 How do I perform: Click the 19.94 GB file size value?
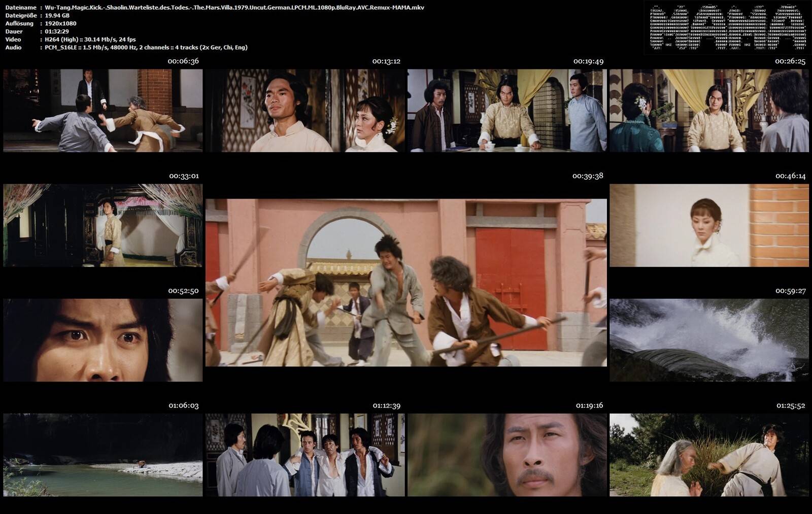[x=57, y=15]
